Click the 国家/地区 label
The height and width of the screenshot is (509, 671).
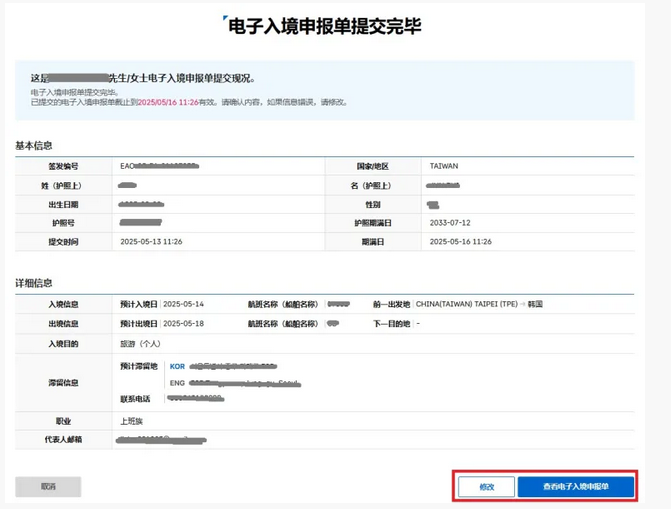(x=373, y=166)
